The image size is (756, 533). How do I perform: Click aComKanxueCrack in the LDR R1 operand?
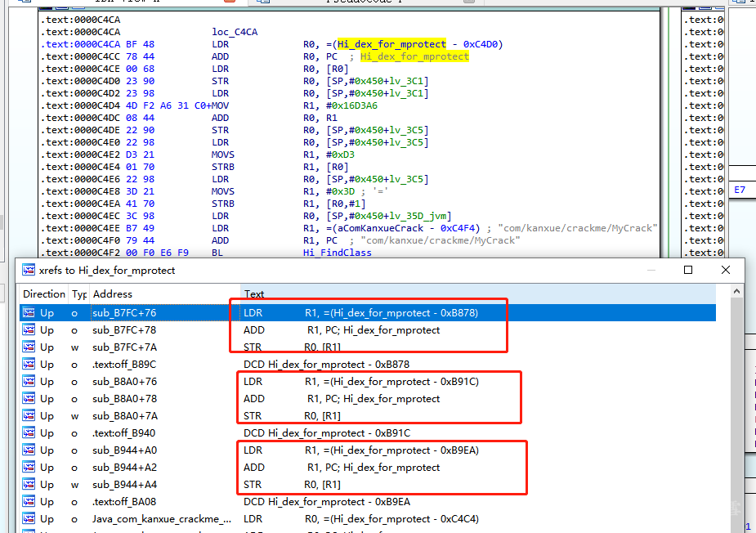coord(379,228)
